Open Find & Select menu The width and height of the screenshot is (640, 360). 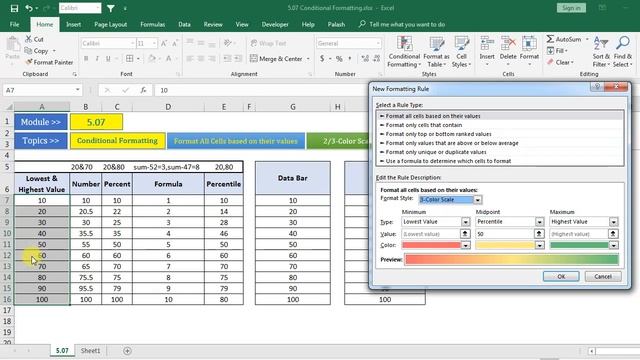coord(622,52)
